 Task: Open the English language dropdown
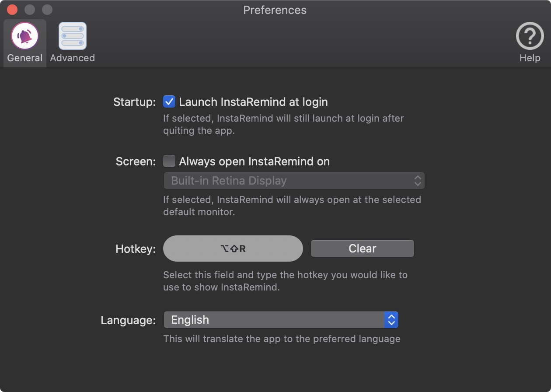click(x=281, y=320)
